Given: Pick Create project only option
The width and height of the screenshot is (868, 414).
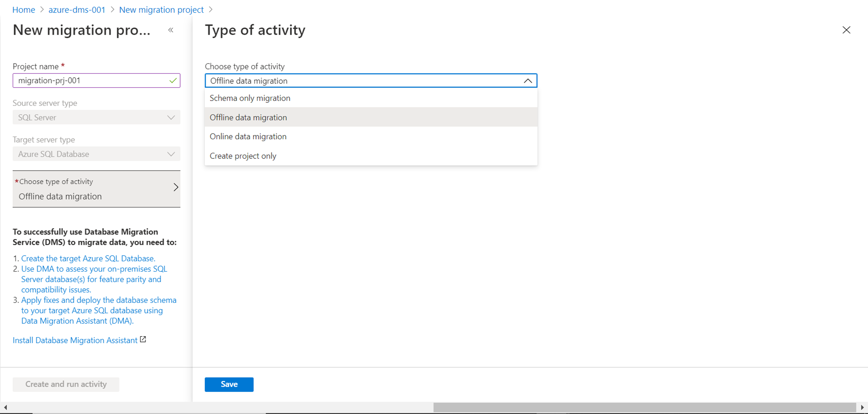Looking at the screenshot, I should pos(243,156).
